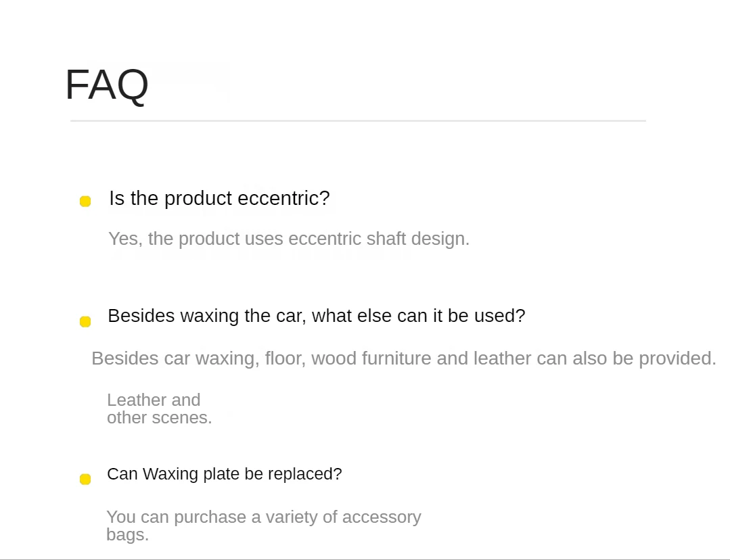Click the yellow bullet beside 'Besides waxing the car'
This screenshot has width=730, height=560.
click(85, 322)
